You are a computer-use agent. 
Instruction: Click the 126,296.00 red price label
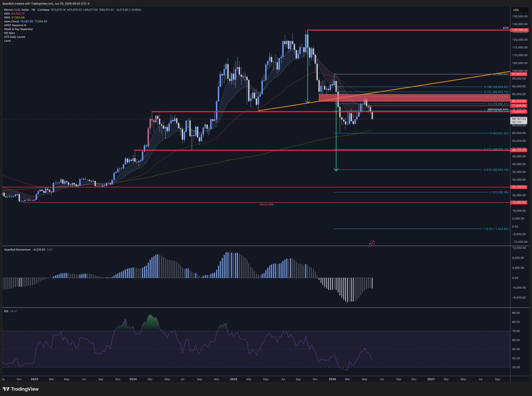click(519, 30)
